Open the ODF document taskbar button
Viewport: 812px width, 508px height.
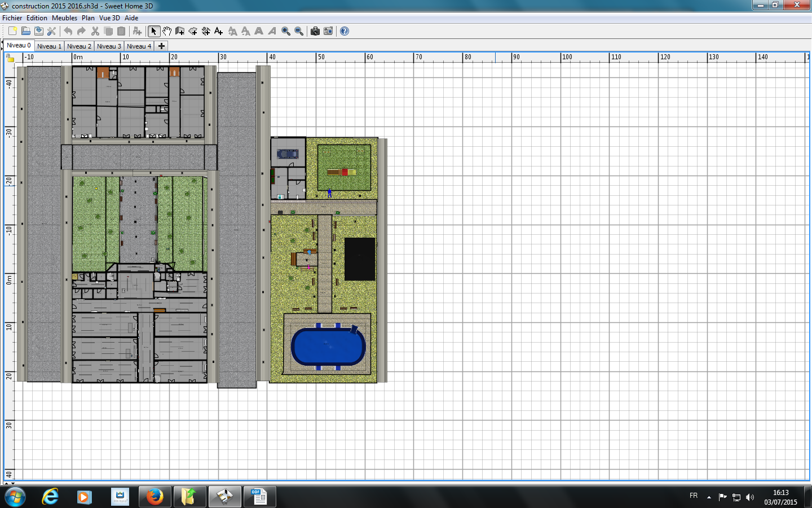click(259, 497)
